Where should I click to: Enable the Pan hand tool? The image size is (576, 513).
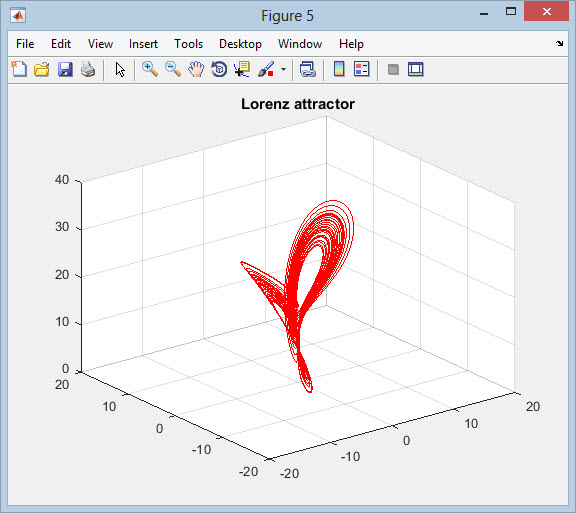click(x=196, y=69)
